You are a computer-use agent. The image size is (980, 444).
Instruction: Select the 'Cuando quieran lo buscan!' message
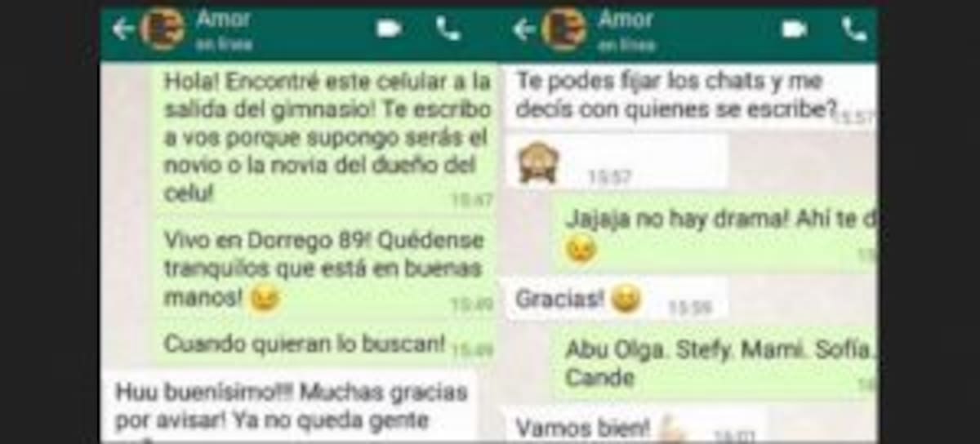point(325,344)
